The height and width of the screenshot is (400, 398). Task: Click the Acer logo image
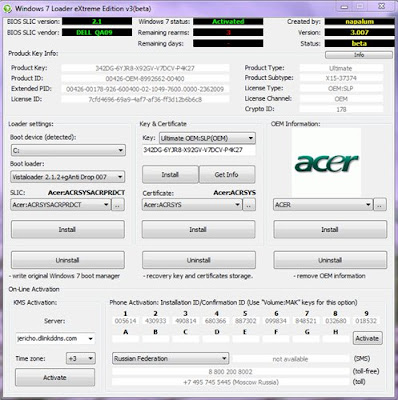(326, 162)
